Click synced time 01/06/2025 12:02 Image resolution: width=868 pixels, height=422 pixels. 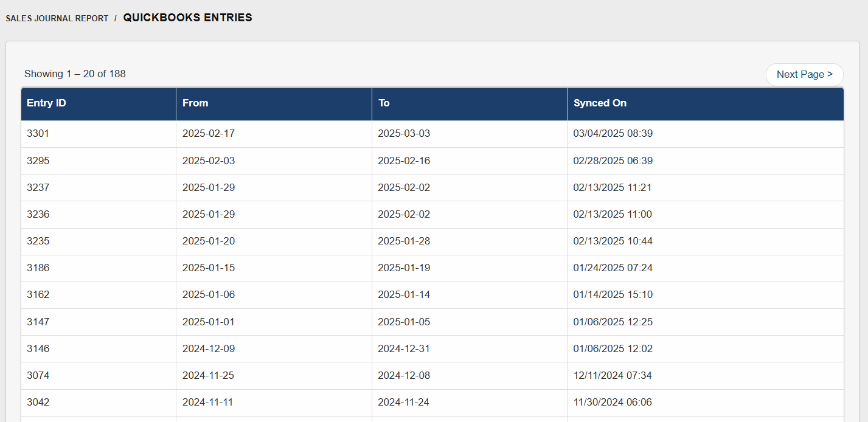coord(613,348)
